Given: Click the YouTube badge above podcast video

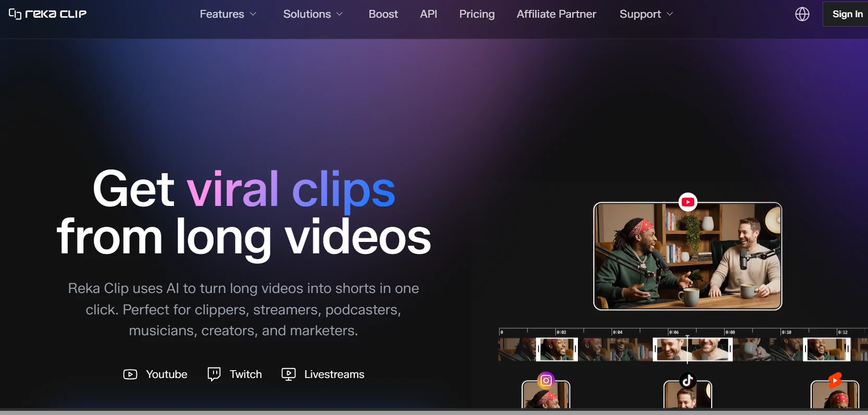Looking at the screenshot, I should 688,202.
